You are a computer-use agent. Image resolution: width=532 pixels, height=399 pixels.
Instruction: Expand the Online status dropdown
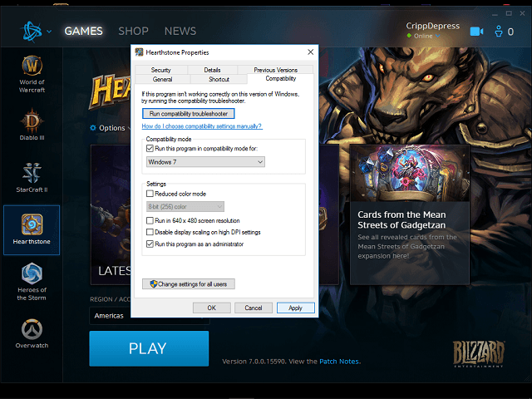438,36
